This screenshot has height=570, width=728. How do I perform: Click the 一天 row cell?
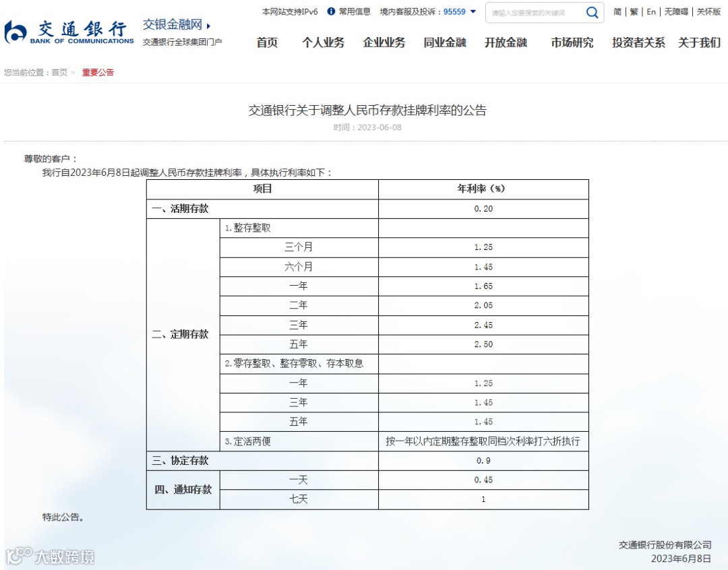coord(299,480)
